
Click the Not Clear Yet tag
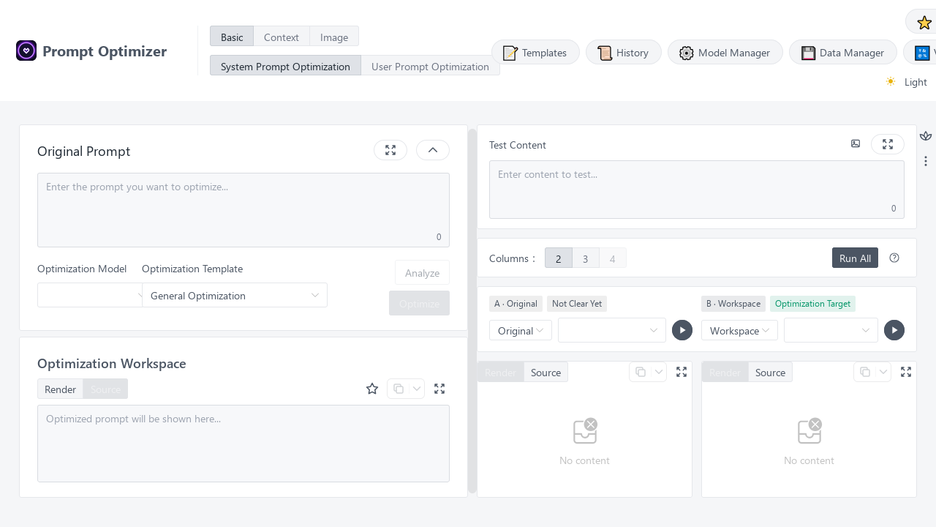[577, 303]
